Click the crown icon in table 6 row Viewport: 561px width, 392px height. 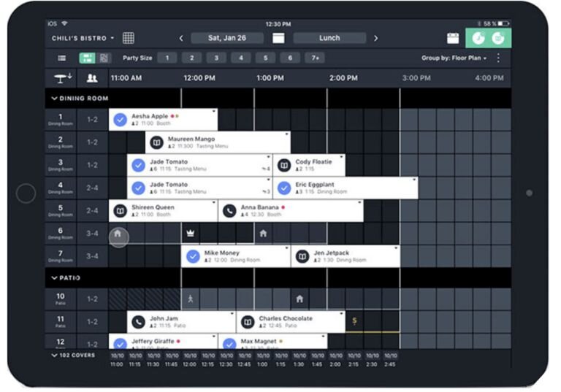pyautogui.click(x=190, y=234)
